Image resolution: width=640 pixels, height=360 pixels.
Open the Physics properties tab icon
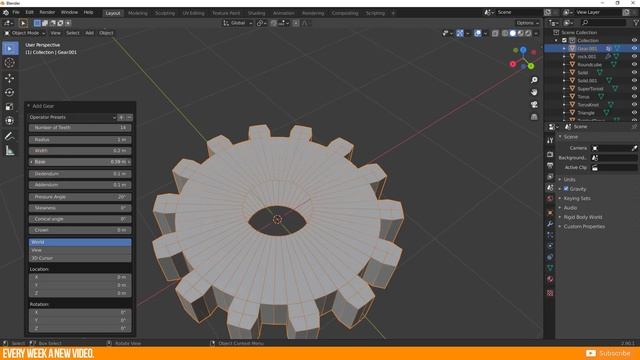click(x=550, y=246)
